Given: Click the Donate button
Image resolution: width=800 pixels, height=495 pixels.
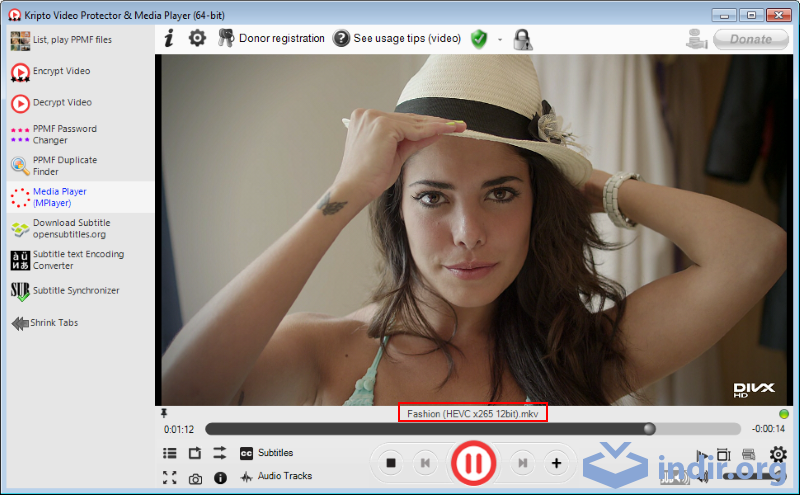Looking at the screenshot, I should [x=751, y=39].
